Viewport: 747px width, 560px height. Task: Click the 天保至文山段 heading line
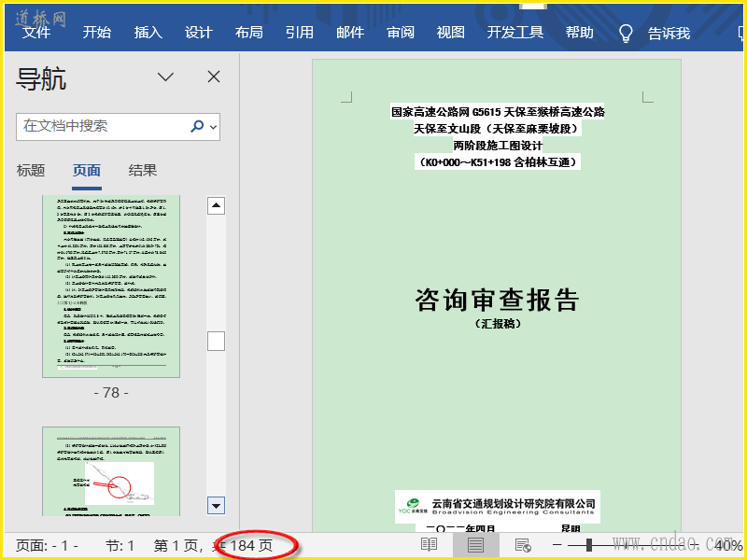(498, 129)
